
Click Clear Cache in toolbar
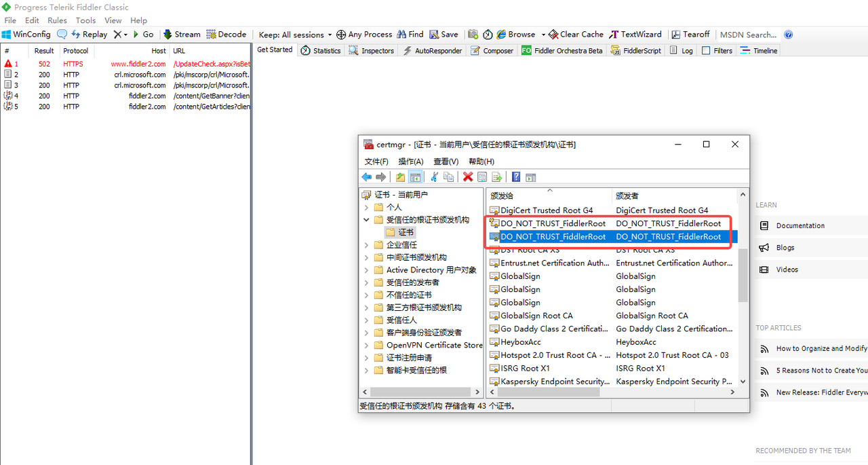click(x=576, y=35)
